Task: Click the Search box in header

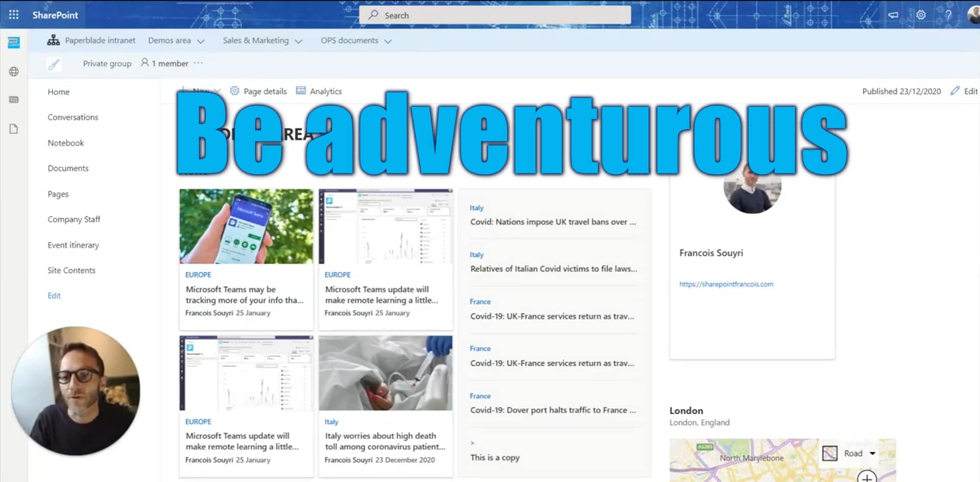Action: click(494, 15)
